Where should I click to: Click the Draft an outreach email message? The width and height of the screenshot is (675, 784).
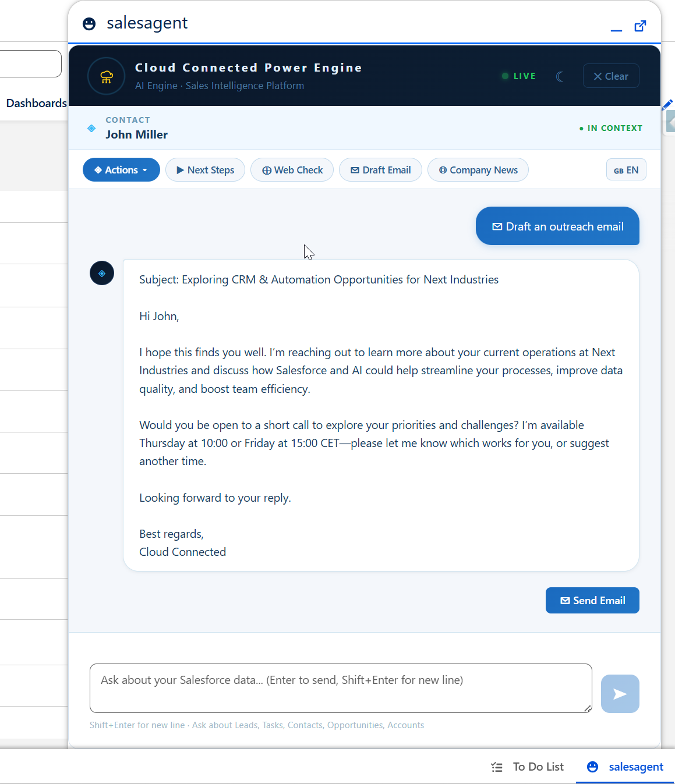click(557, 226)
